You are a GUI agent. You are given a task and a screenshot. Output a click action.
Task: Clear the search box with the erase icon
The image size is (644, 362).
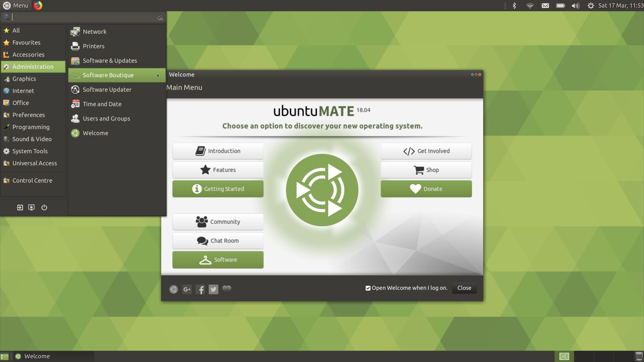[160, 17]
